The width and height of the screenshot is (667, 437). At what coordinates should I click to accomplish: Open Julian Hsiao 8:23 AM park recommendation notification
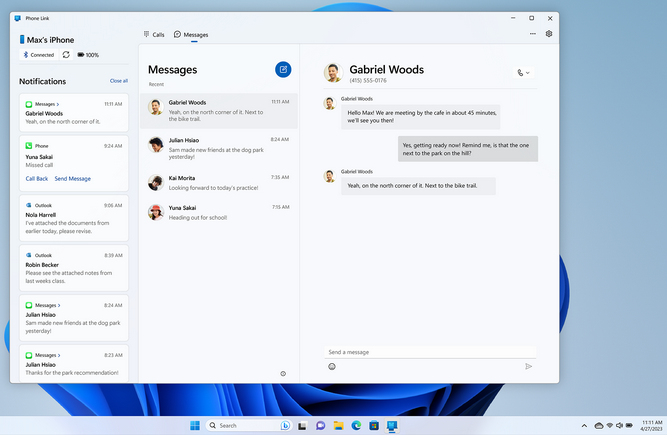tap(74, 364)
